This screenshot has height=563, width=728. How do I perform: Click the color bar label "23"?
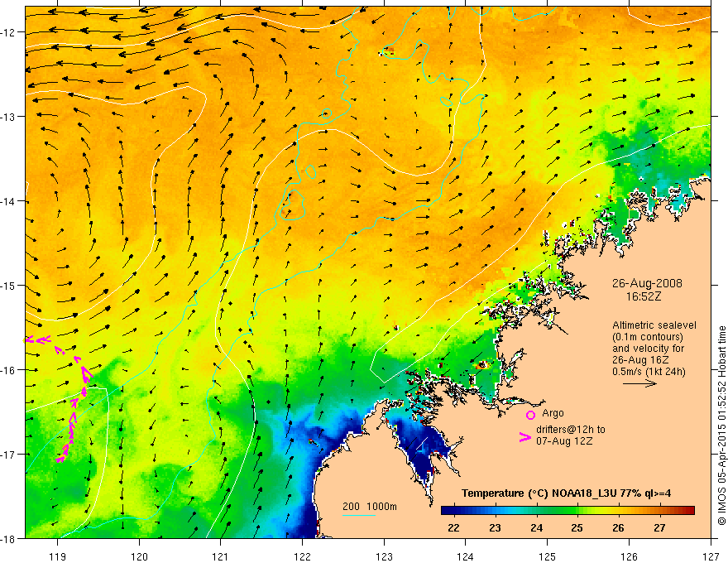[495, 527]
